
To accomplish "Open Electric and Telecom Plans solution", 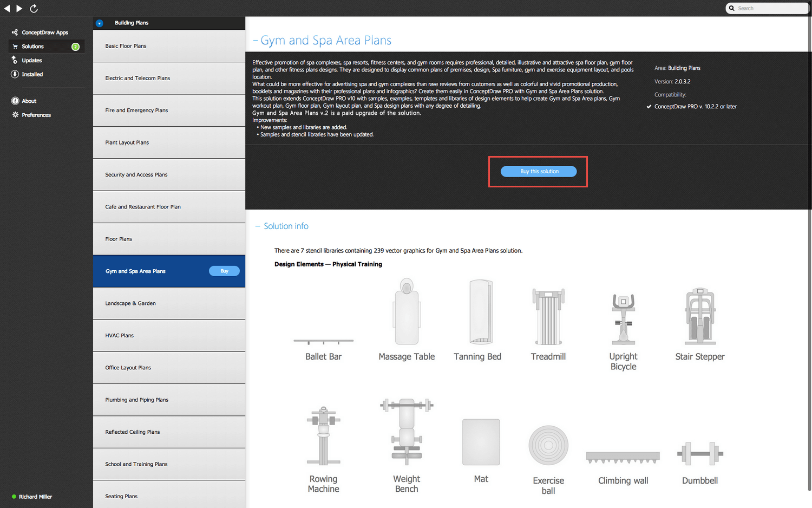I will pos(169,78).
